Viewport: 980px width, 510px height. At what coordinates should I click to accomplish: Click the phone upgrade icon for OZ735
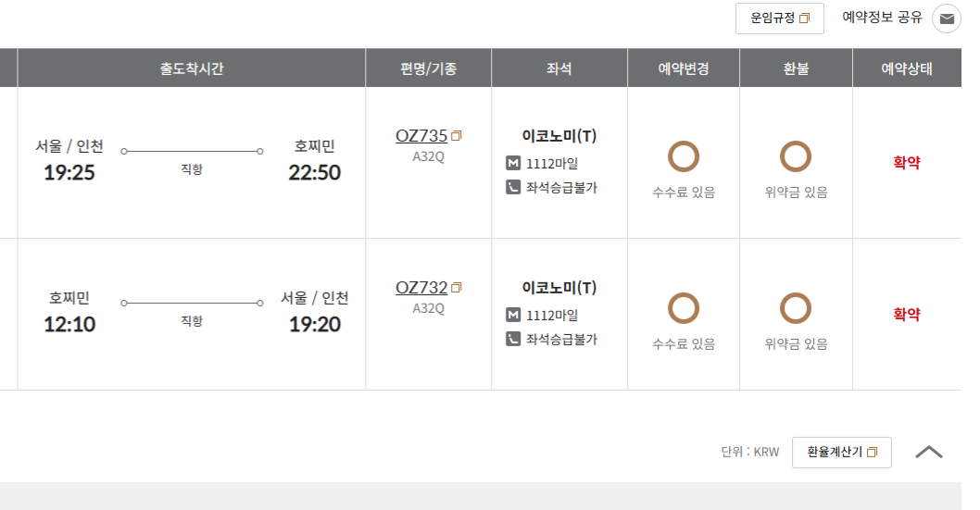click(513, 188)
